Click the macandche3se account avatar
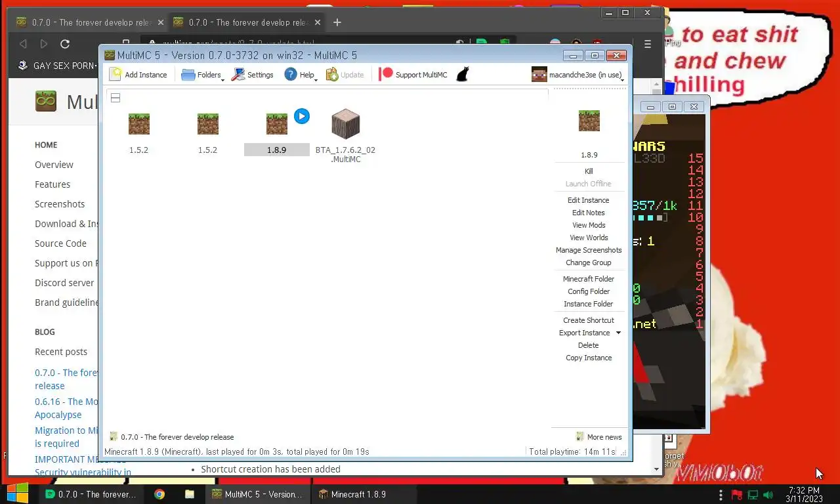Viewport: 840px width, 504px height. (539, 75)
